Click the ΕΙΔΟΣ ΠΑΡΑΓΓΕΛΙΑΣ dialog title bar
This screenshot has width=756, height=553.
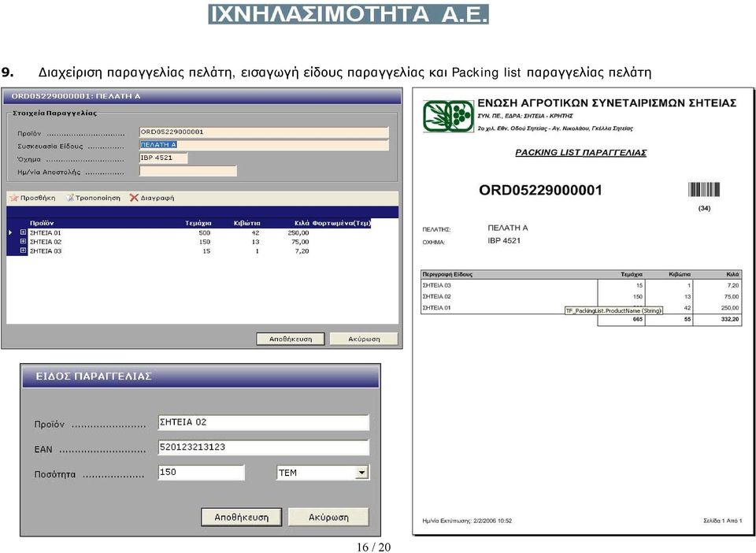click(201, 376)
